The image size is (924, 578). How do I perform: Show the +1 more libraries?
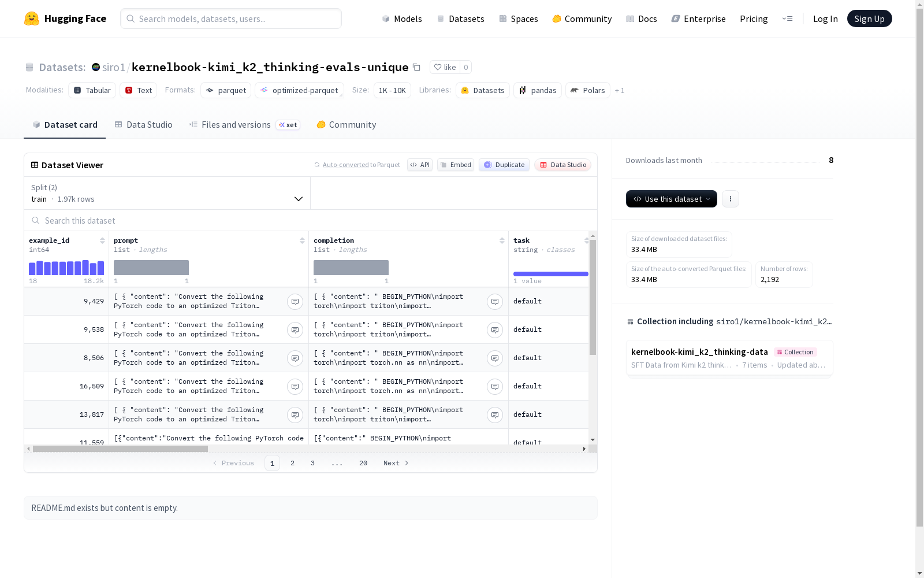coord(620,90)
